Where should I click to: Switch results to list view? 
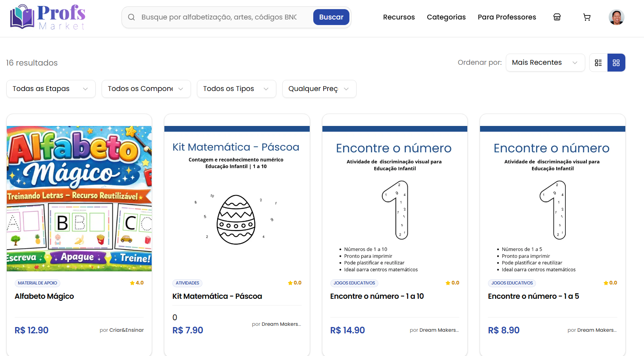[598, 62]
